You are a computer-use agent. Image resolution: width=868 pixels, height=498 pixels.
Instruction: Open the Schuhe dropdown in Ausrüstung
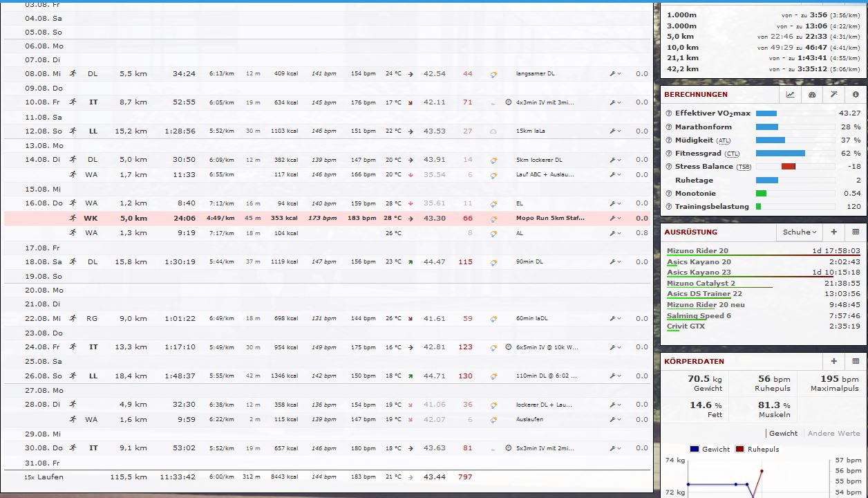800,232
